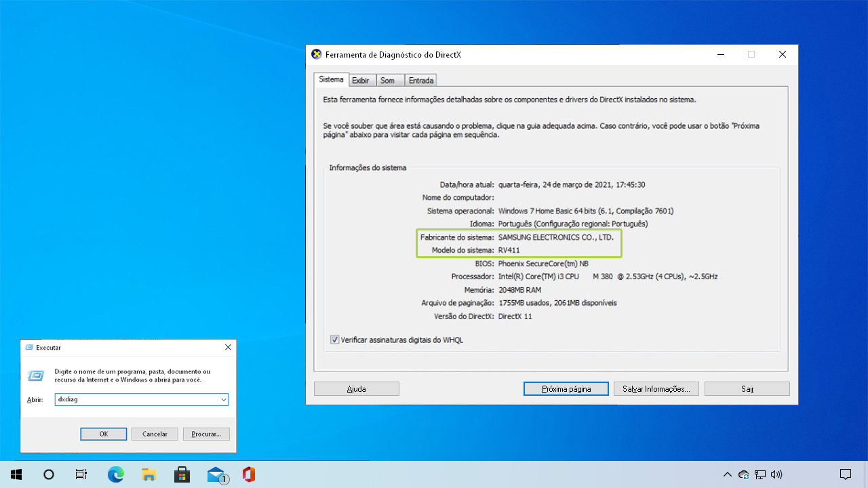Open the notification center icon
Viewport: 868px width, 488px height.
tap(846, 474)
